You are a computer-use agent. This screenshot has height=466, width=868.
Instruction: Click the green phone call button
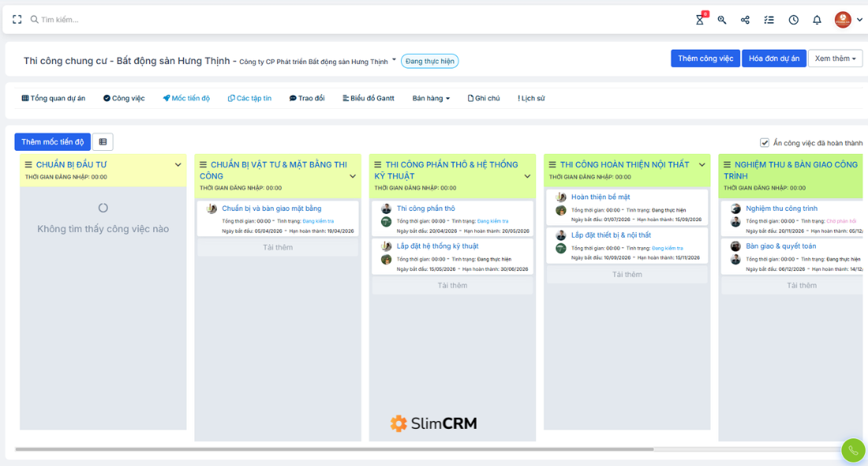pos(853,450)
